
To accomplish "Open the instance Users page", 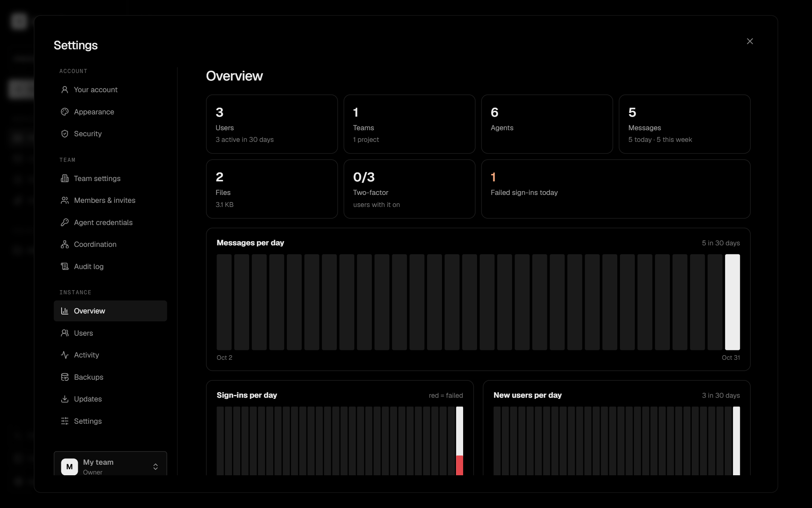I will pyautogui.click(x=110, y=333).
